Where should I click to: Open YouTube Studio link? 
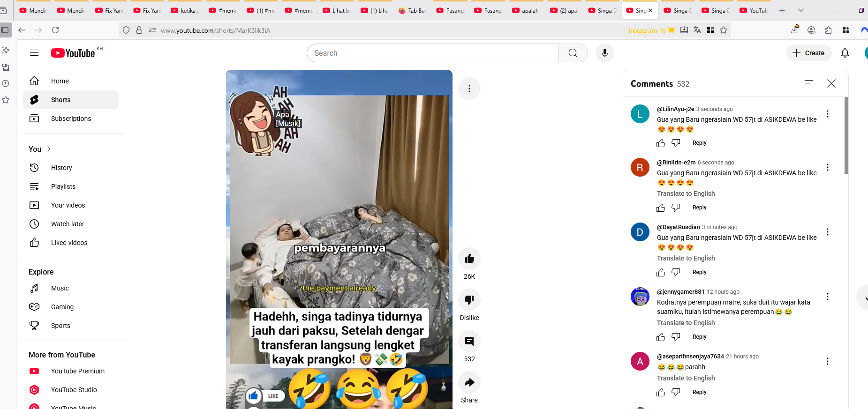point(71,390)
